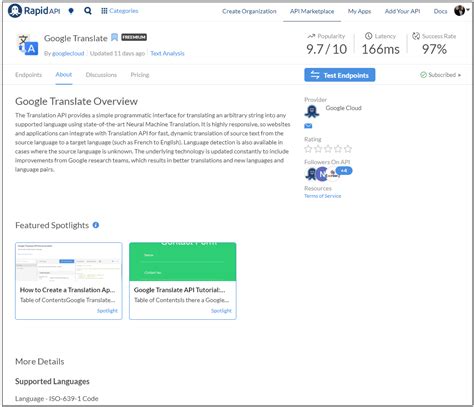Open the user avatar dropdown
The height and width of the screenshot is (407, 474).
pyautogui.click(x=462, y=11)
